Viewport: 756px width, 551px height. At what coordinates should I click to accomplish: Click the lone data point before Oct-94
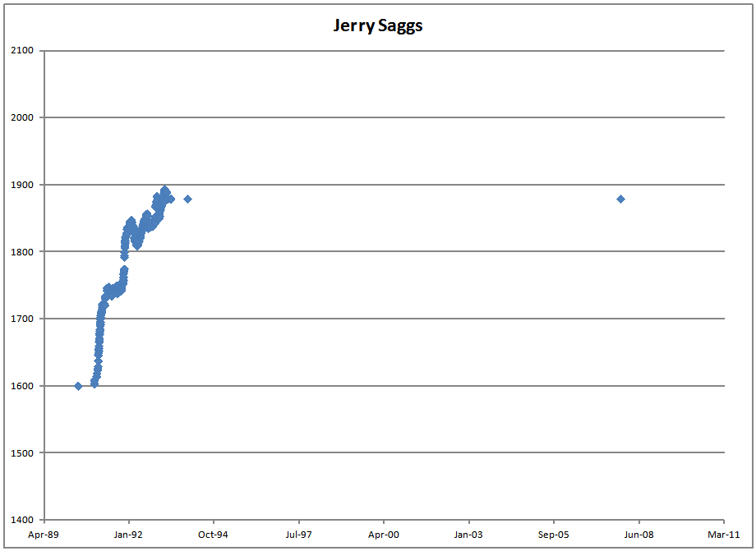click(187, 199)
